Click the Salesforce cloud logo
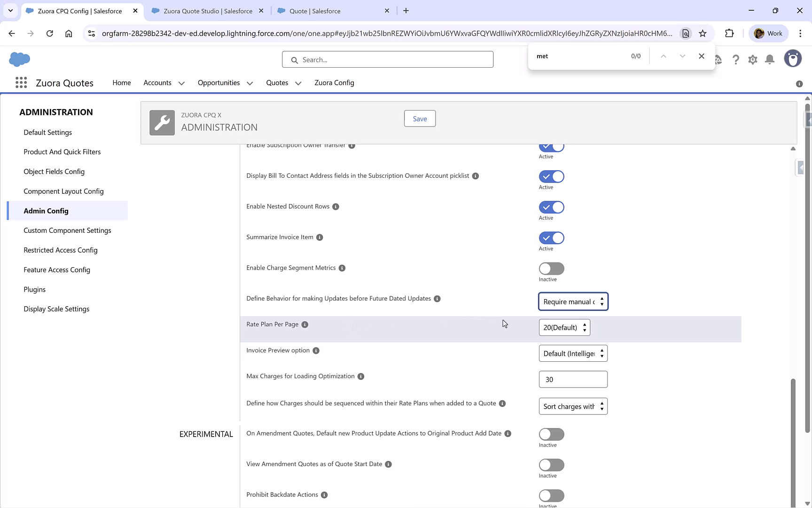The height and width of the screenshot is (508, 812). [x=19, y=59]
